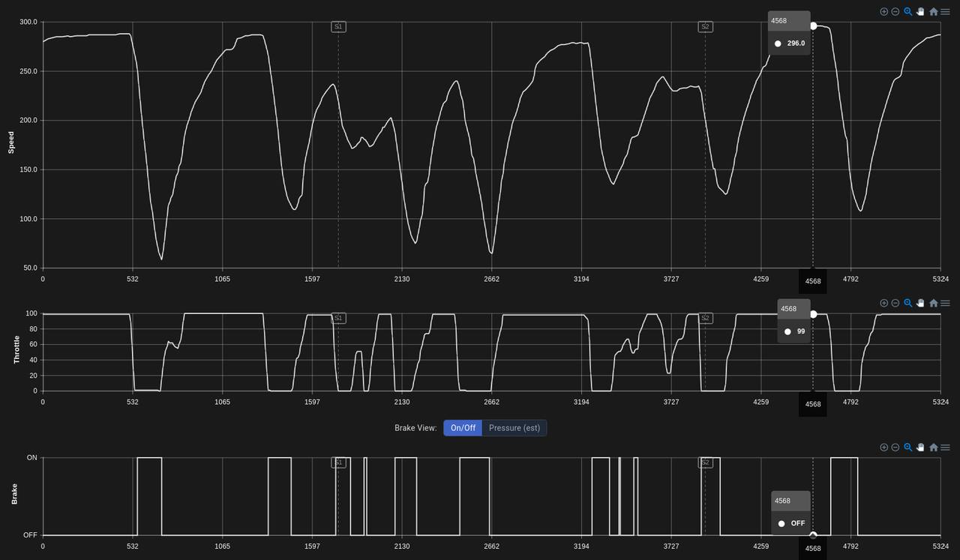Click the throttle 99 data point marker
Image resolution: width=960 pixels, height=560 pixels.
(813, 314)
